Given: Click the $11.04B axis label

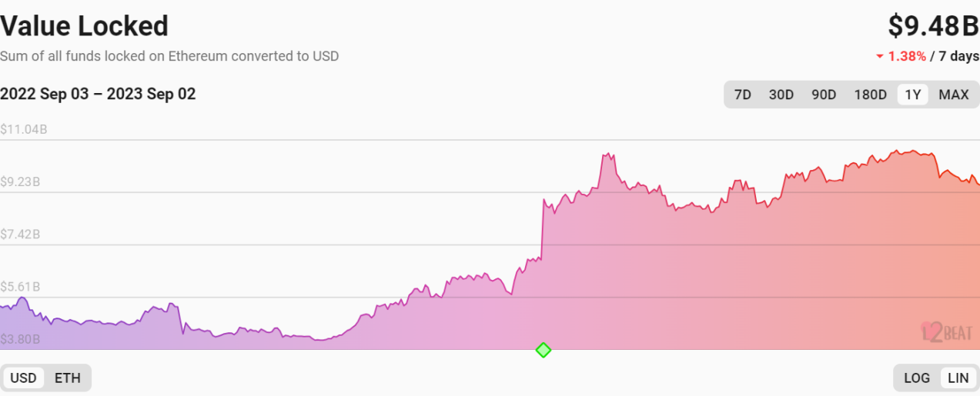Looking at the screenshot, I should (24, 129).
